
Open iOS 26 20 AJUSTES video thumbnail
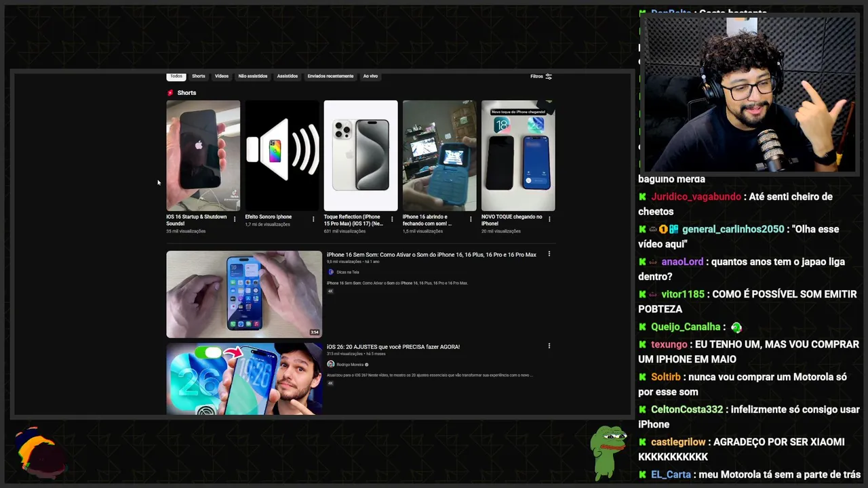tap(244, 378)
